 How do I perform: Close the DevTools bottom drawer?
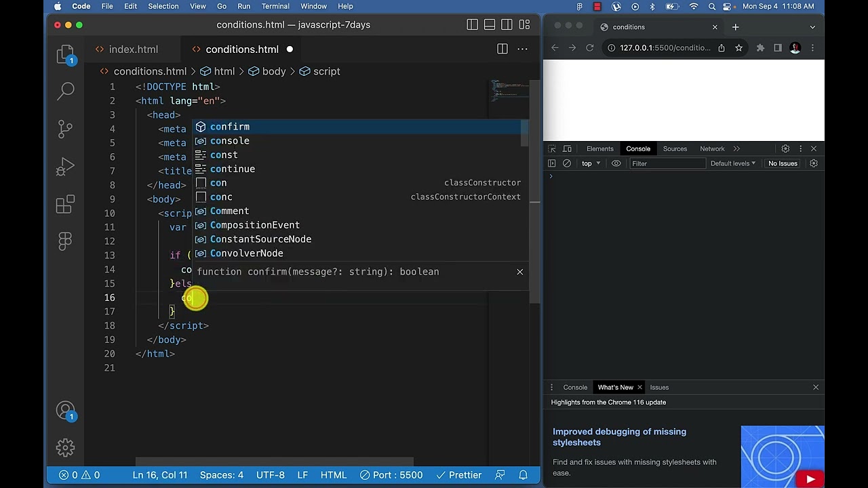(x=816, y=388)
